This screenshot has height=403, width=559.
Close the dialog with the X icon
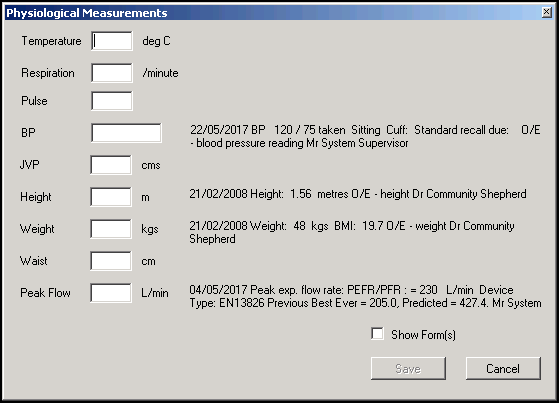(x=547, y=12)
